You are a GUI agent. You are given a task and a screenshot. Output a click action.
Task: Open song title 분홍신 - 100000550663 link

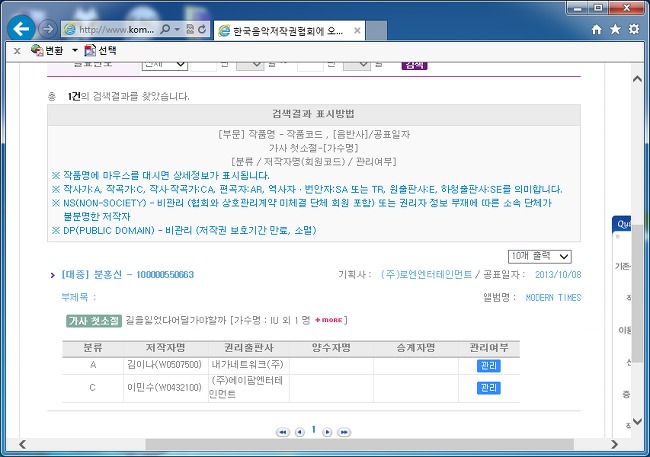coord(128,275)
